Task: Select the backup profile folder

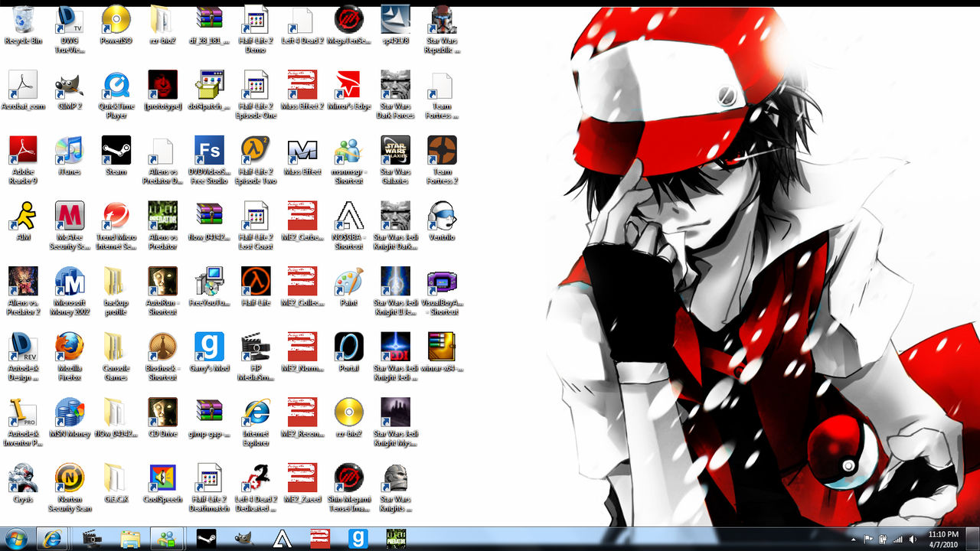Action: (116, 292)
